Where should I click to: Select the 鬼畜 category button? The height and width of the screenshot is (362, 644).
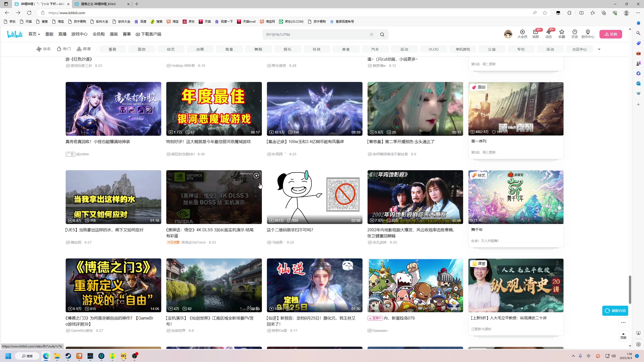[x=229, y=49]
